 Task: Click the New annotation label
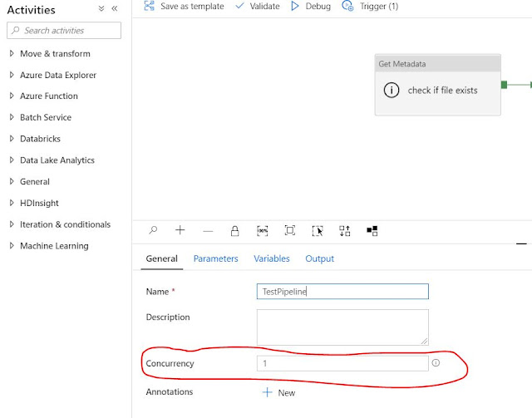[287, 393]
